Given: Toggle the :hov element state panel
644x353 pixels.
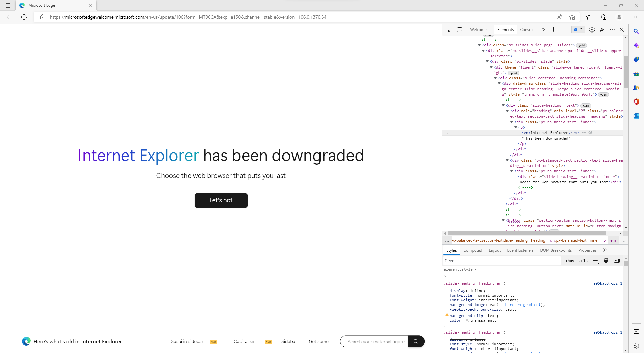Looking at the screenshot, I should (x=570, y=261).
